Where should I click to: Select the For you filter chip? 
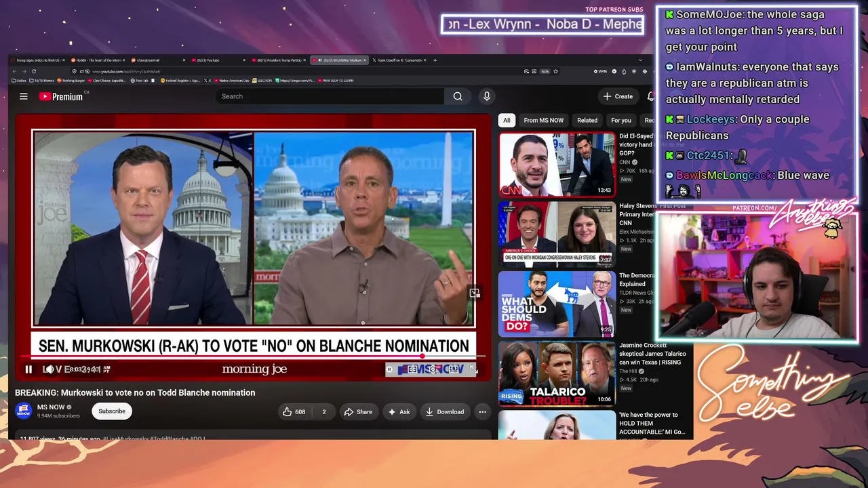pos(621,120)
